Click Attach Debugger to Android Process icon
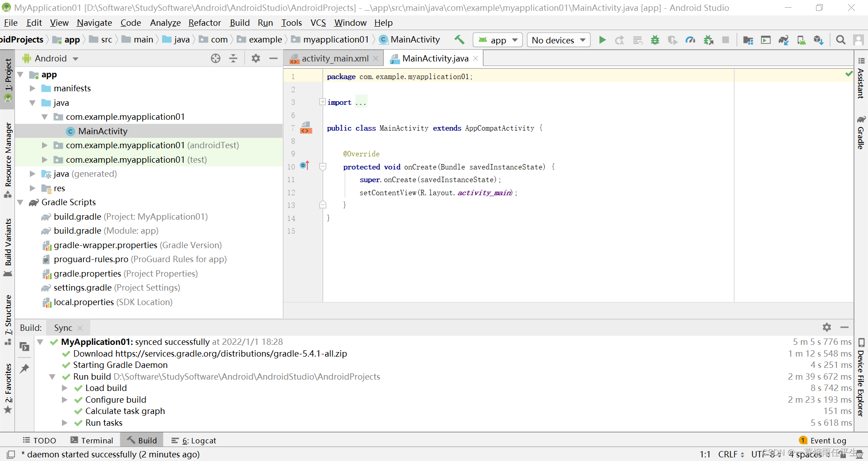This screenshot has width=868, height=461. point(708,40)
